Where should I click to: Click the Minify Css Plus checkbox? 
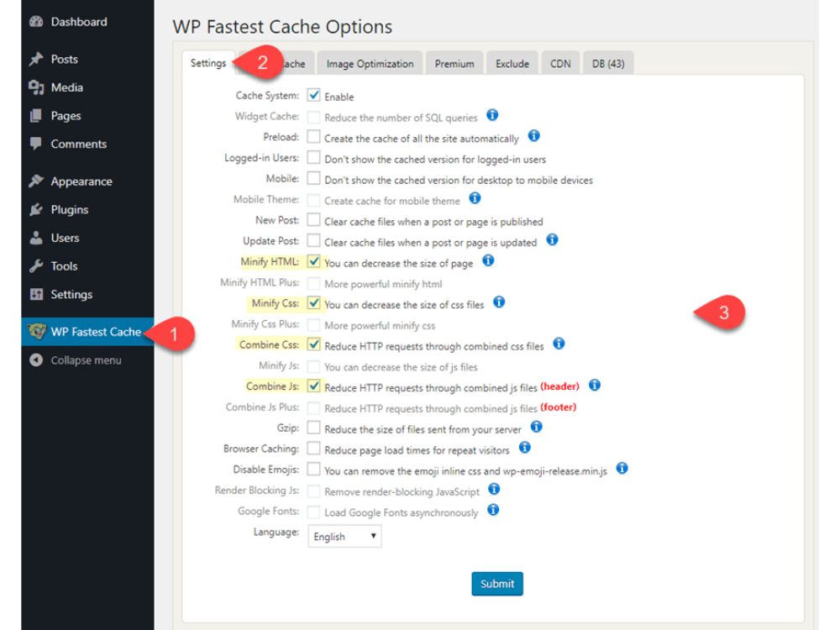314,324
